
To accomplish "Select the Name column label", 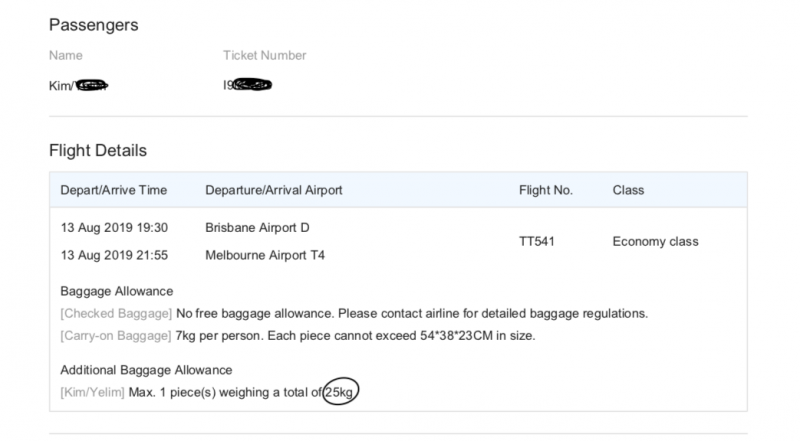I will tap(66, 55).
